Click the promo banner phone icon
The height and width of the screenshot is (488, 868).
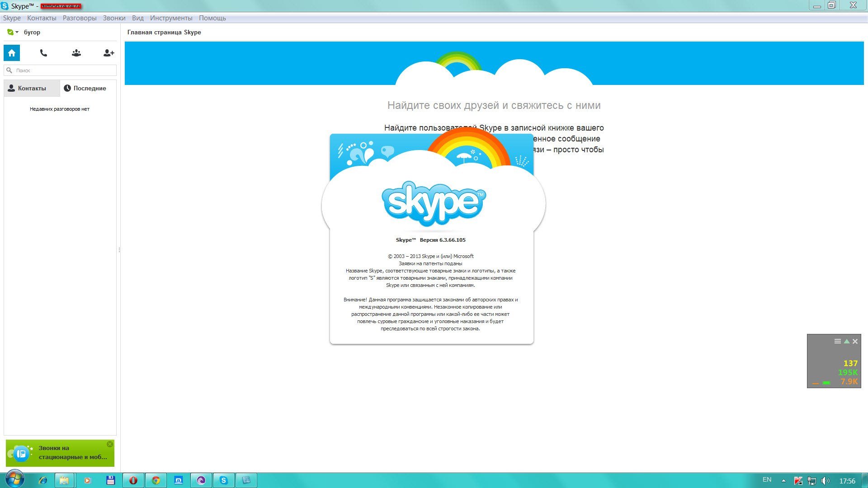click(x=21, y=454)
